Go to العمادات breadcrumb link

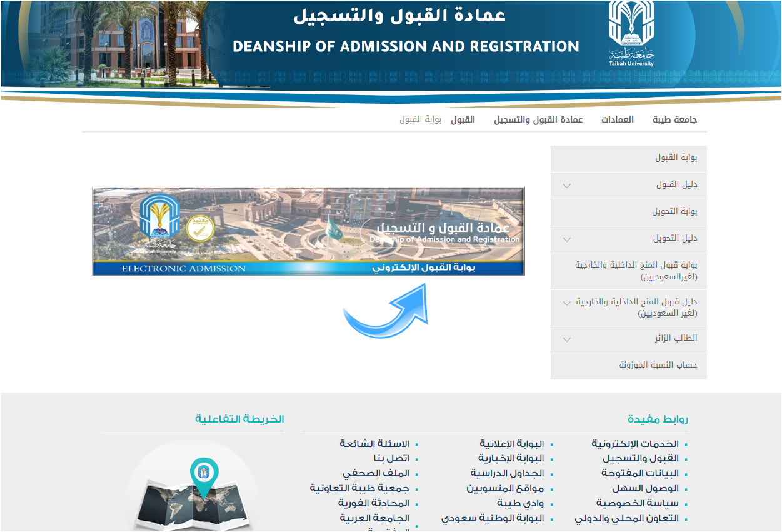[x=618, y=119]
